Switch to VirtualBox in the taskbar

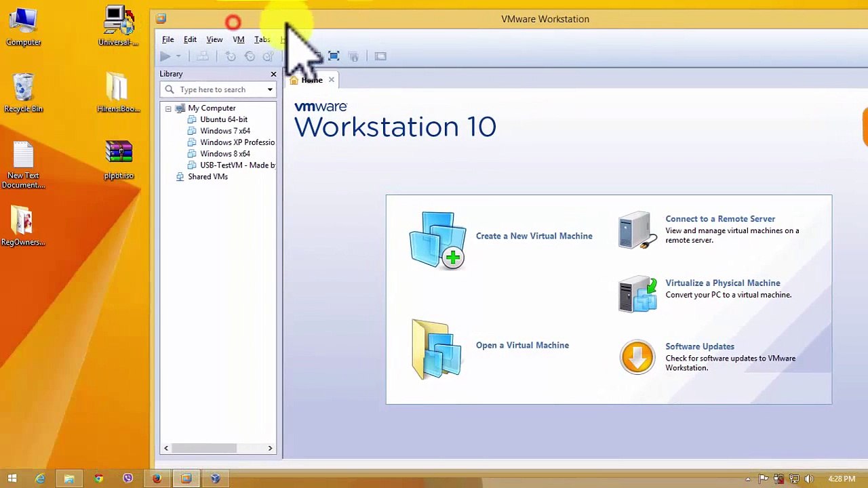pos(215,479)
